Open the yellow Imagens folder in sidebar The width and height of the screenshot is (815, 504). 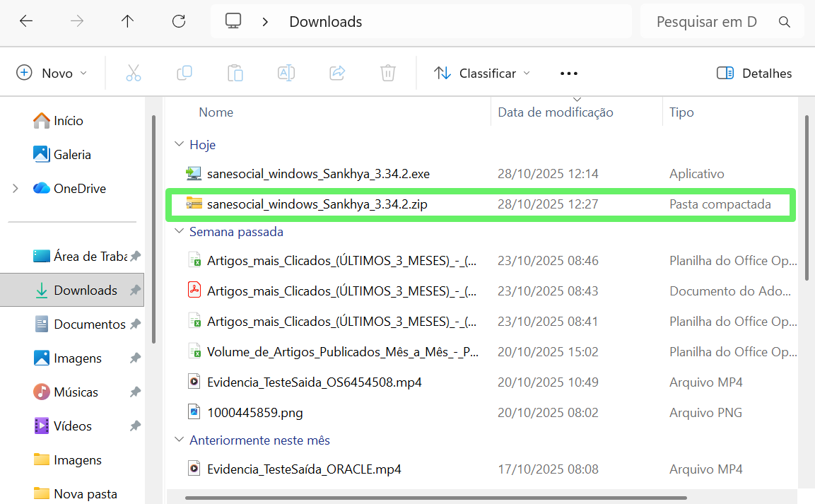tap(67, 460)
